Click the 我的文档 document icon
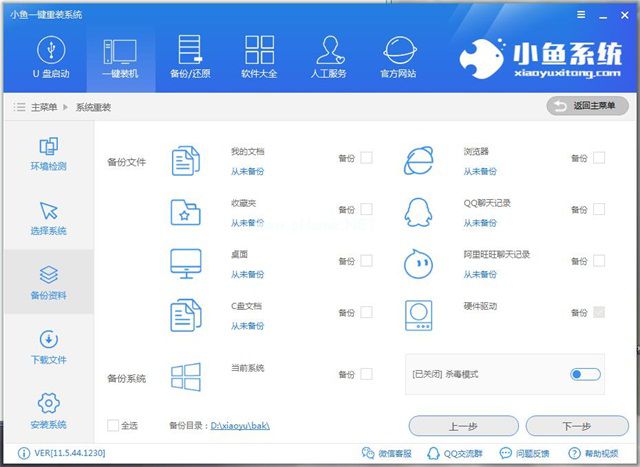 186,161
